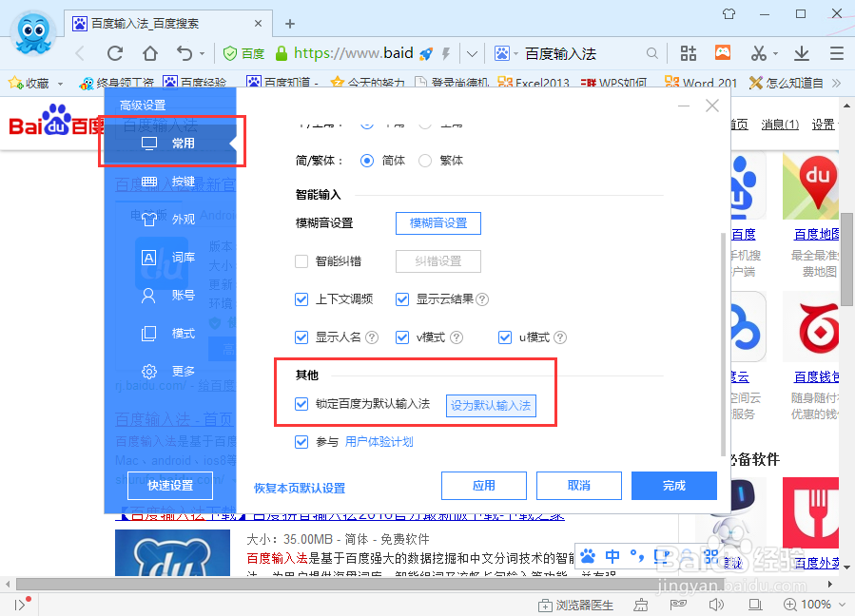This screenshot has width=855, height=616.
Task: Click the 快速设置 button
Action: 170,486
